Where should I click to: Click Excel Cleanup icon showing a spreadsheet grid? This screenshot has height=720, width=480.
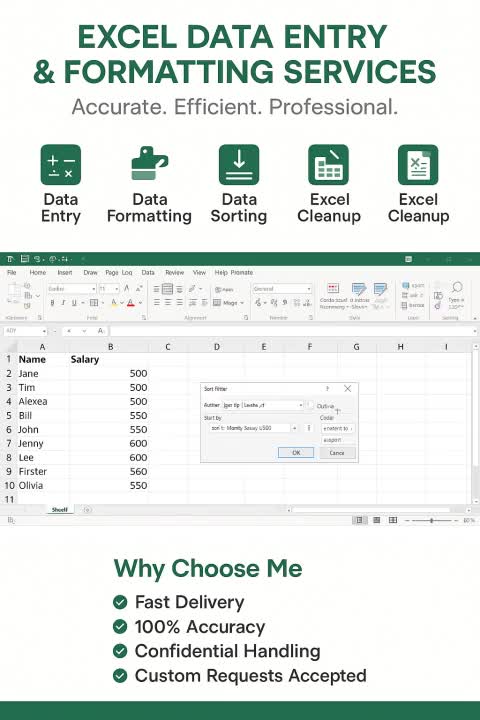(x=328, y=165)
